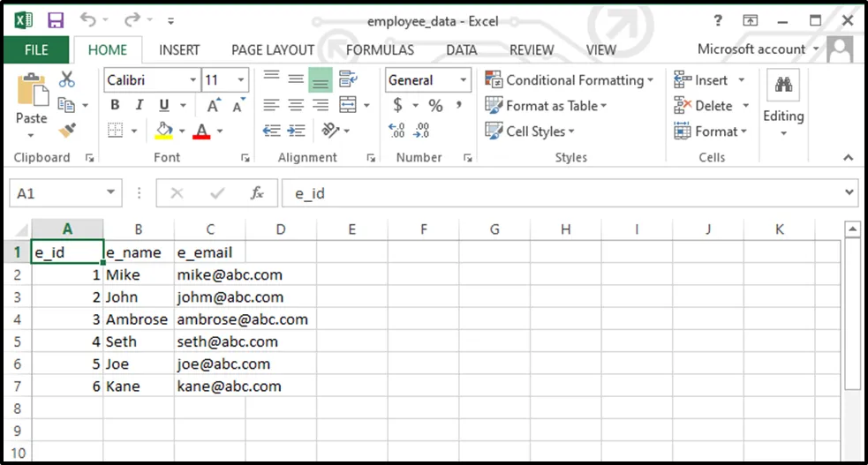Screen dimensions: 868x465
Task: Switch to the FORMULAS ribbon tab
Action: pyautogui.click(x=380, y=50)
